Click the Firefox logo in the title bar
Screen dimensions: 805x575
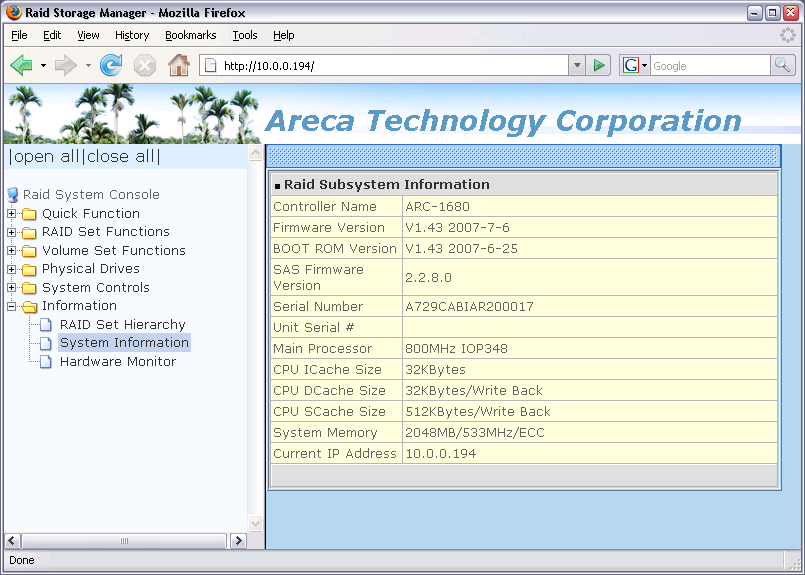click(x=14, y=12)
